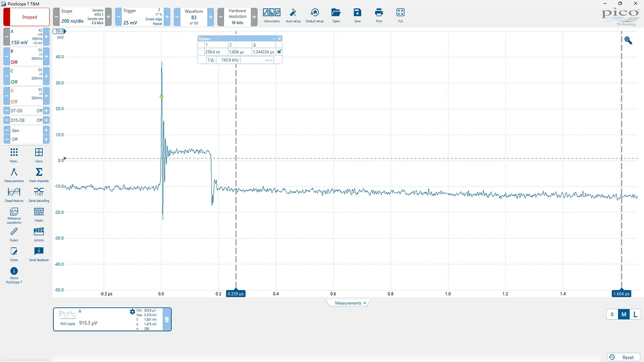Open the Serial decoding tool
644x362 pixels.
coord(39,194)
